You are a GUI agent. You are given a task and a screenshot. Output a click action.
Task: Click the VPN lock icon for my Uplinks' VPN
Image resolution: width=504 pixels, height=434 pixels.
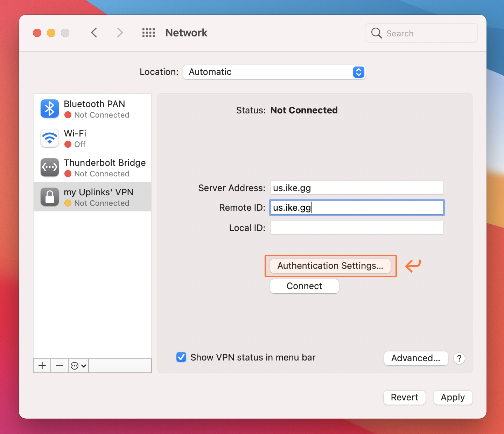(x=49, y=197)
